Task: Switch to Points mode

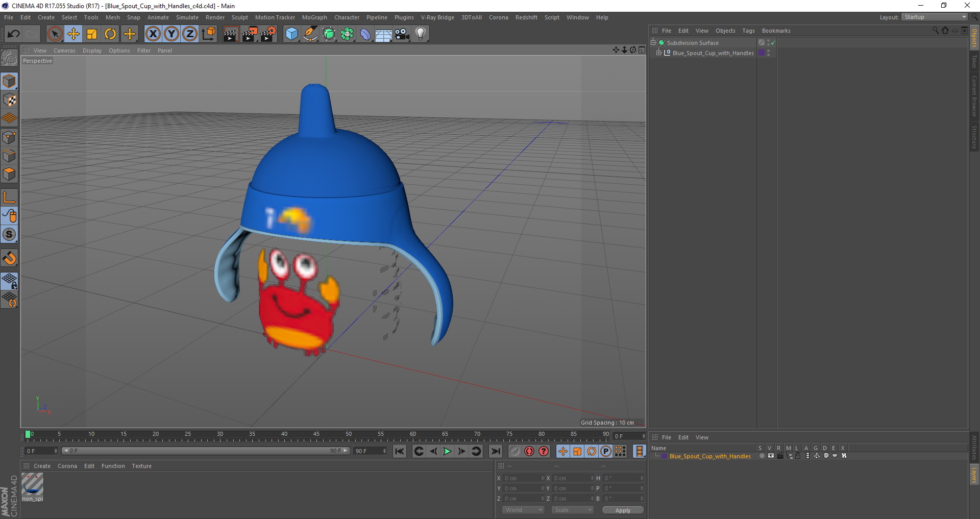Action: pos(10,137)
